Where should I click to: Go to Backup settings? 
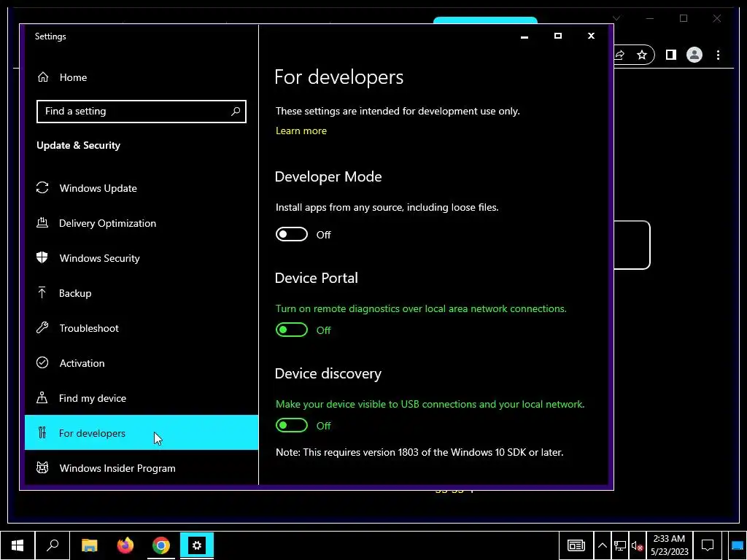coord(142,293)
